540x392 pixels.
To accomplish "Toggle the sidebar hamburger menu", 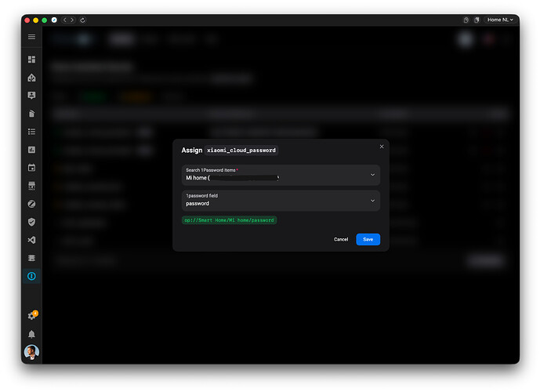I will point(31,37).
